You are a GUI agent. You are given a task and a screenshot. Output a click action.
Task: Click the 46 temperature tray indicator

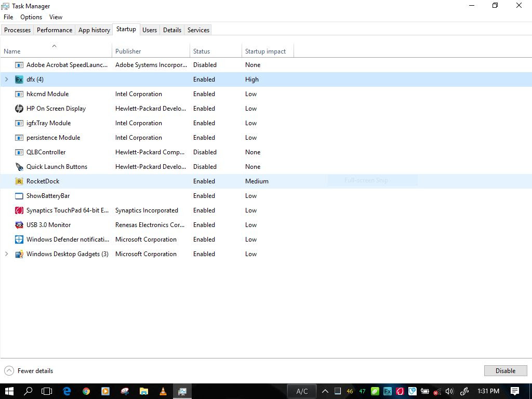pyautogui.click(x=350, y=392)
